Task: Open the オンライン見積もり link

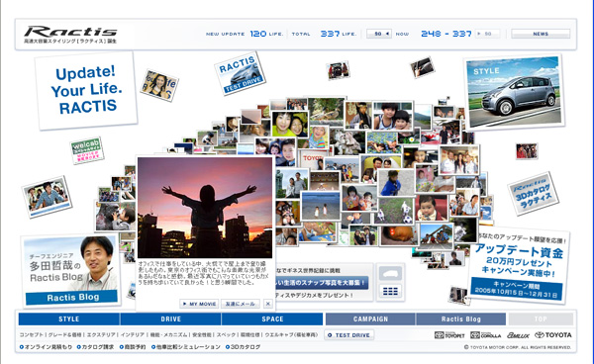Action: pyautogui.click(x=46, y=346)
